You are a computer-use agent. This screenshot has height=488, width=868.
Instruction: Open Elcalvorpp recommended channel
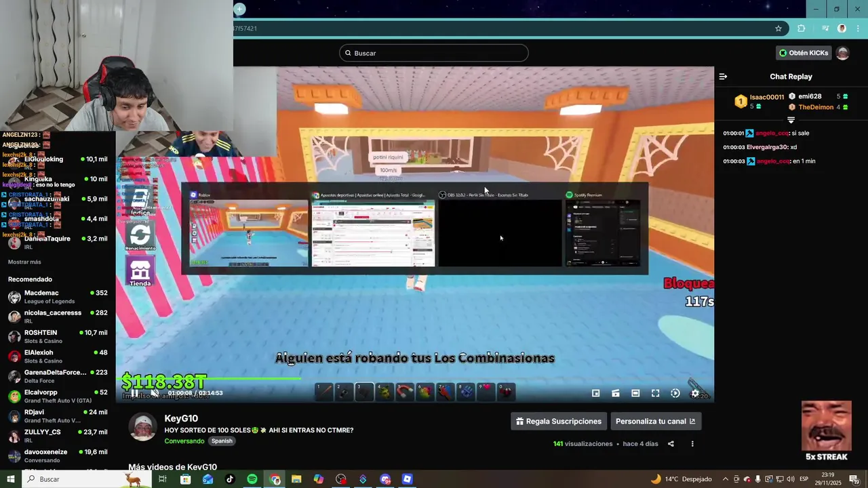(x=58, y=396)
